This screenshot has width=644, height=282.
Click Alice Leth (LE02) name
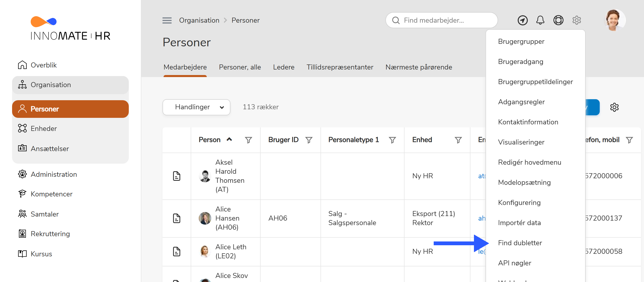[x=231, y=252]
